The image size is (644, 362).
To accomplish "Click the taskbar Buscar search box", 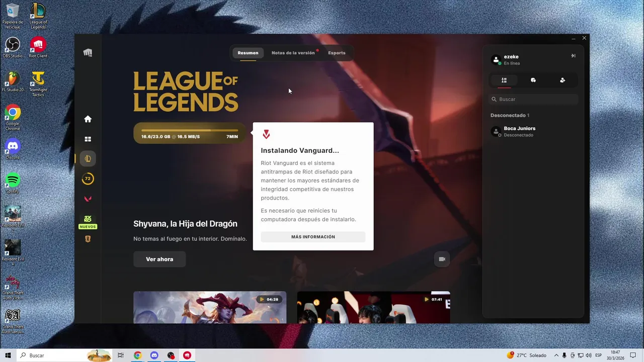I will [64, 355].
